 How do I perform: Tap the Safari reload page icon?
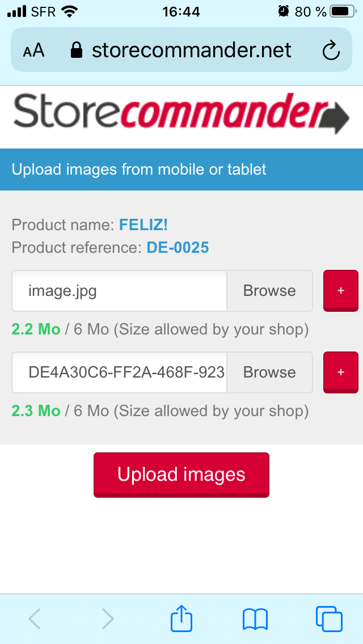(330, 51)
